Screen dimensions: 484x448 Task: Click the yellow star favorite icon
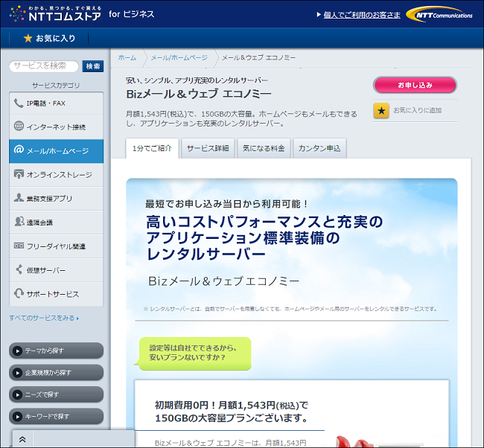381,110
